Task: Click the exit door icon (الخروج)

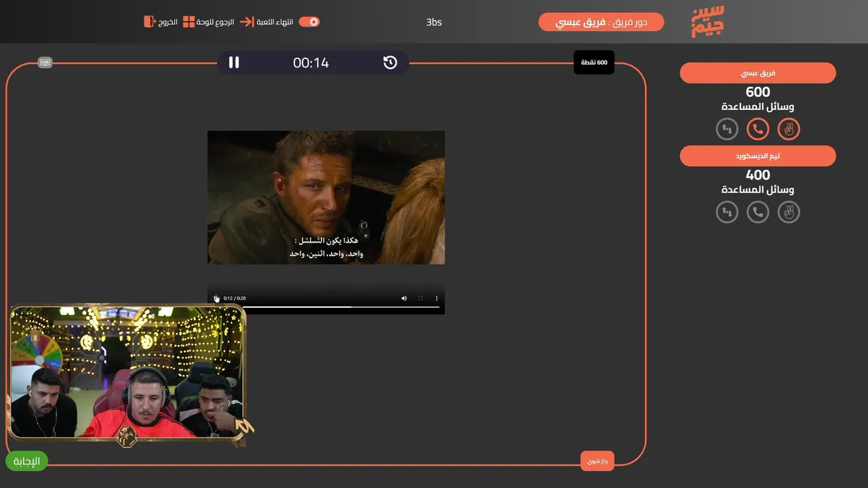Action: (149, 22)
